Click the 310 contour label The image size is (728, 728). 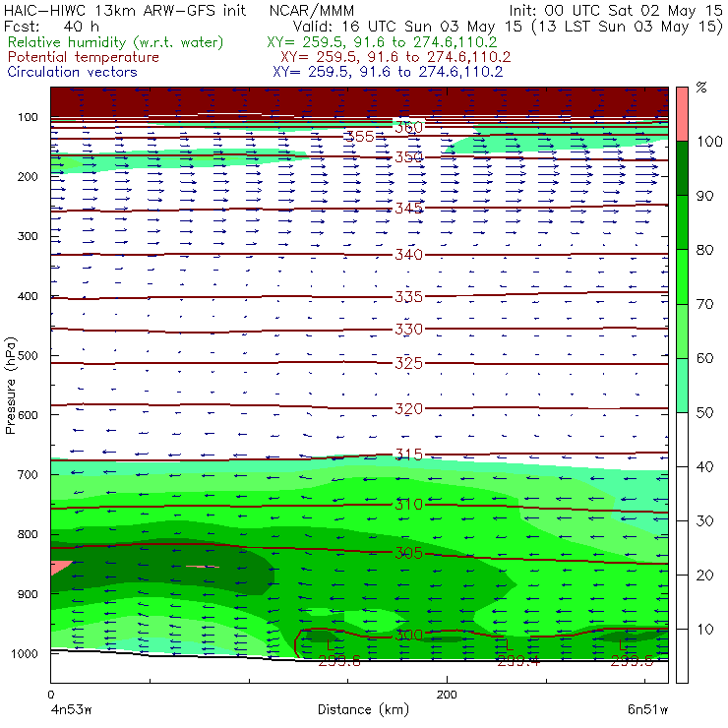coord(408,505)
